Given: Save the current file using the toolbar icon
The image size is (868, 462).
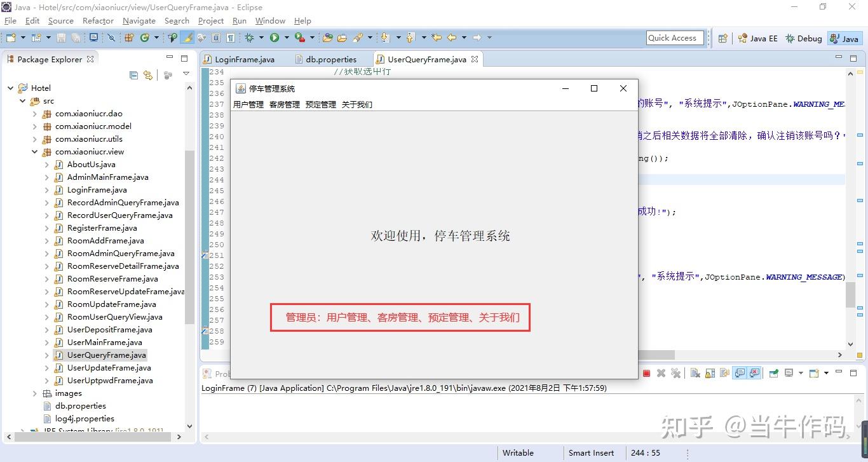Looking at the screenshot, I should tap(62, 37).
